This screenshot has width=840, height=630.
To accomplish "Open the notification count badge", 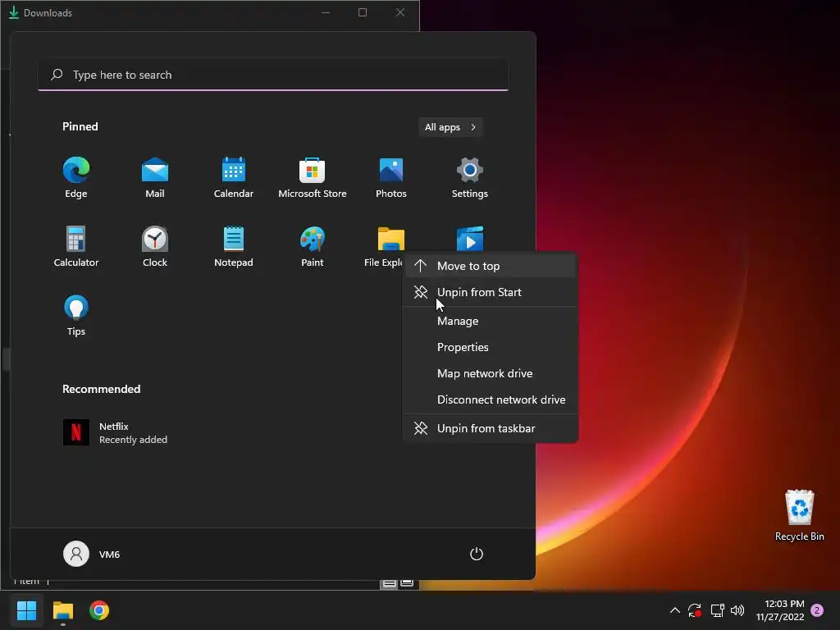I will (817, 610).
